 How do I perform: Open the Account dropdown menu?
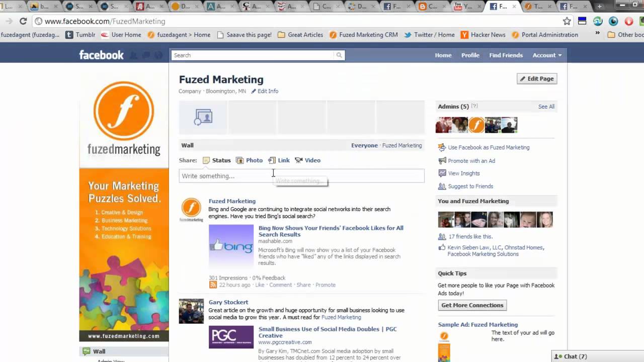coord(547,55)
